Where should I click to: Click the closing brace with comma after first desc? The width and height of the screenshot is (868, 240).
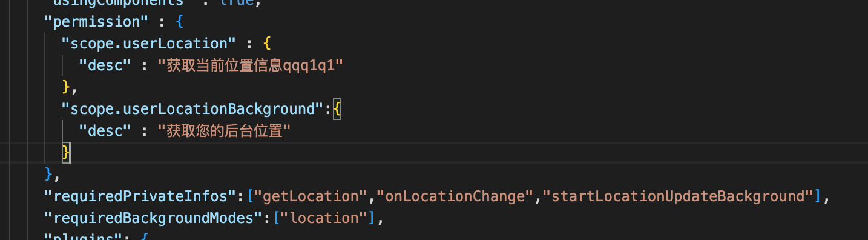tap(70, 87)
